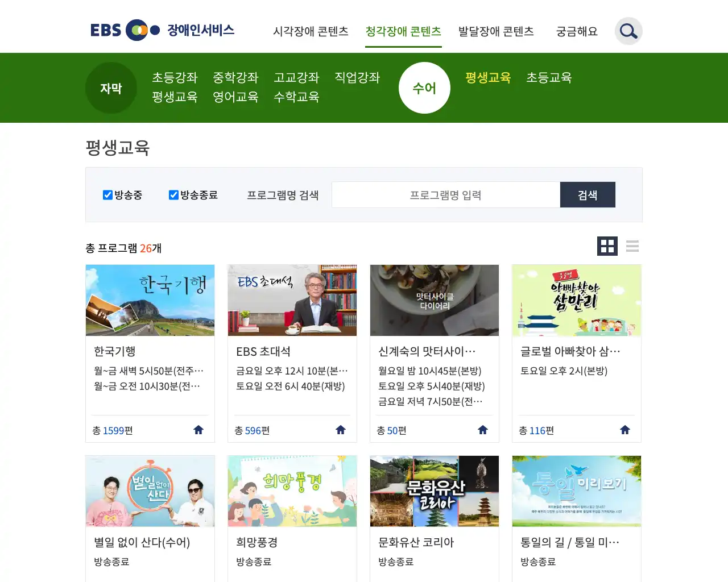Open 시각장애 콘텐츠 menu
728x582 pixels.
point(311,31)
